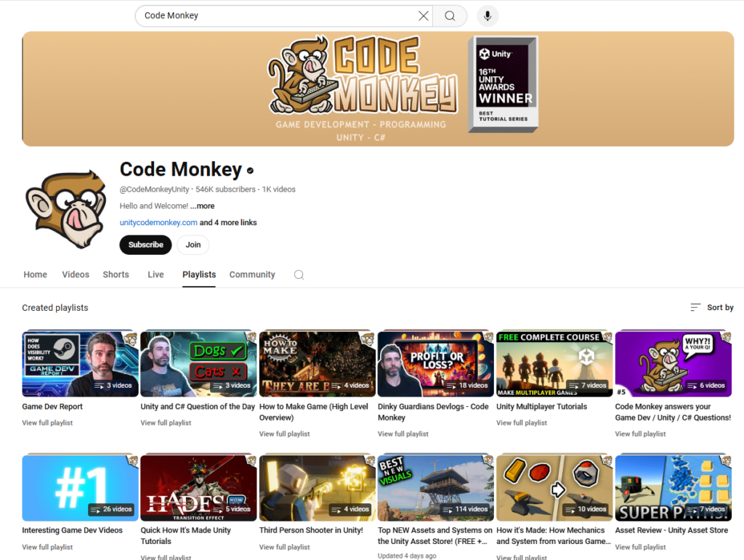
Task: Open the channel search magnifier icon
Action: click(299, 275)
